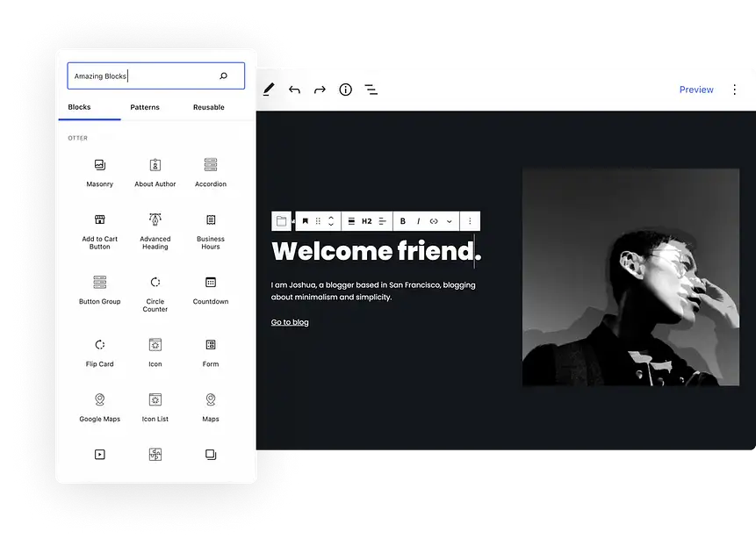Screen dimensions: 756x546
Task: Add the Flip Card block
Action: tap(99, 352)
